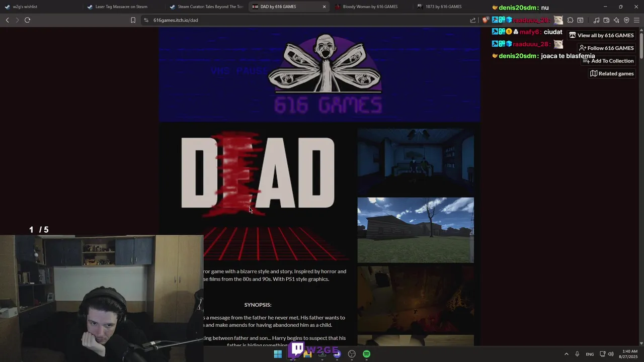Viewport: 644px width, 362px height.
Task: Open the outdoor house and tree screenshot
Action: pyautogui.click(x=416, y=230)
